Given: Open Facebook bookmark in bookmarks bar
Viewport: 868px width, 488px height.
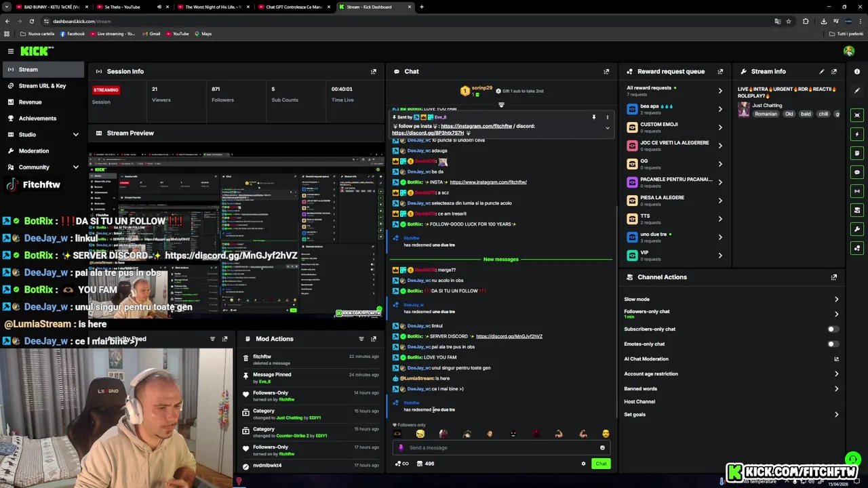Looking at the screenshot, I should pos(72,34).
